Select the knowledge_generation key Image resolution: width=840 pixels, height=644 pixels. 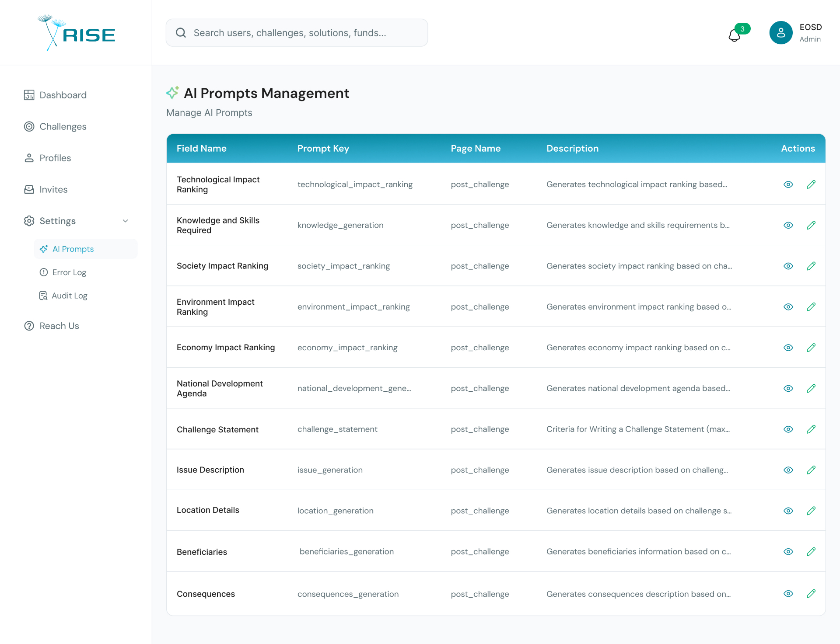pyautogui.click(x=340, y=225)
